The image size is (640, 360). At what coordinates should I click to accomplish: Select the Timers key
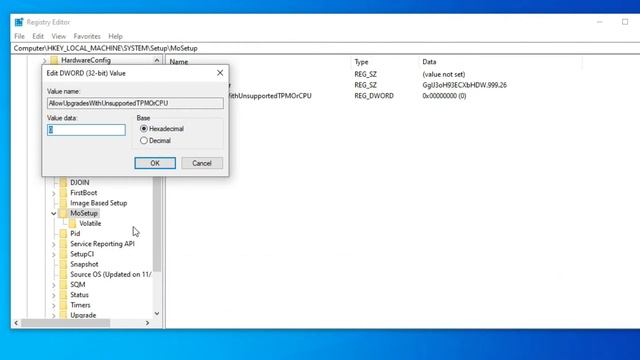click(80, 305)
